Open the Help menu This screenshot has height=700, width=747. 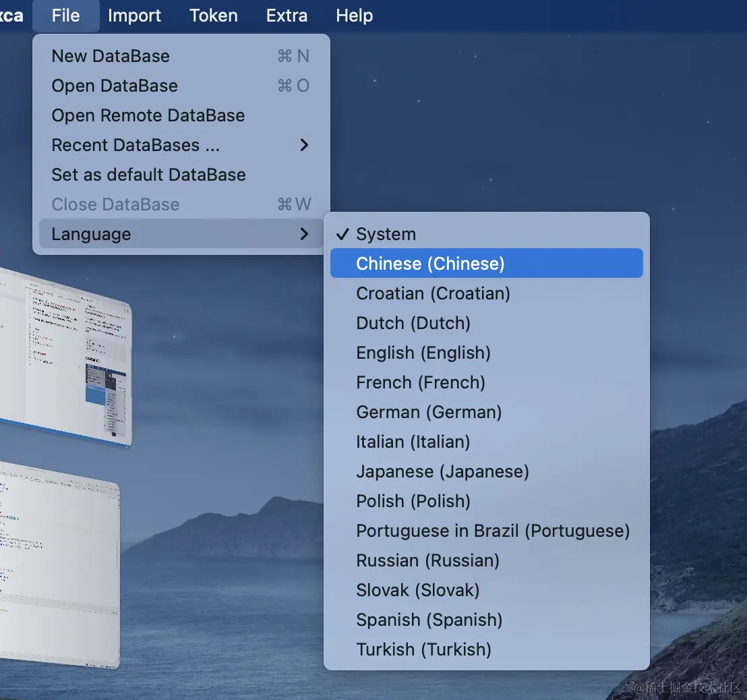(x=355, y=16)
